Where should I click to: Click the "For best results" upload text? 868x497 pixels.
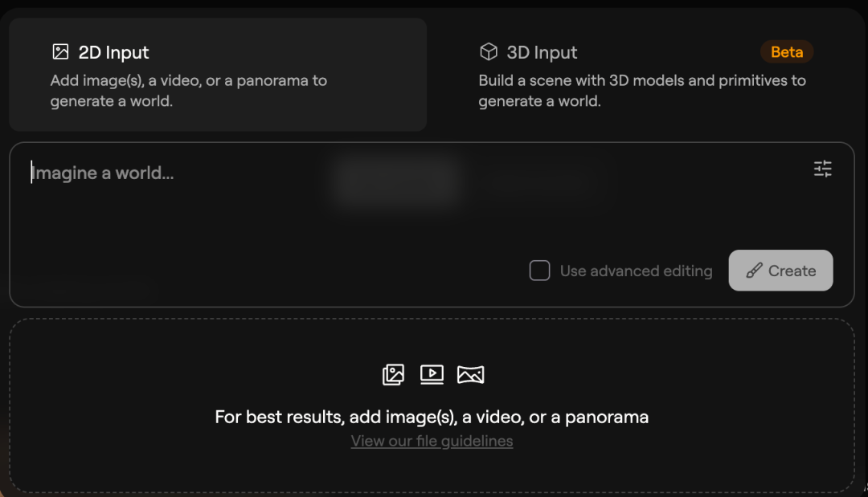pyautogui.click(x=432, y=417)
